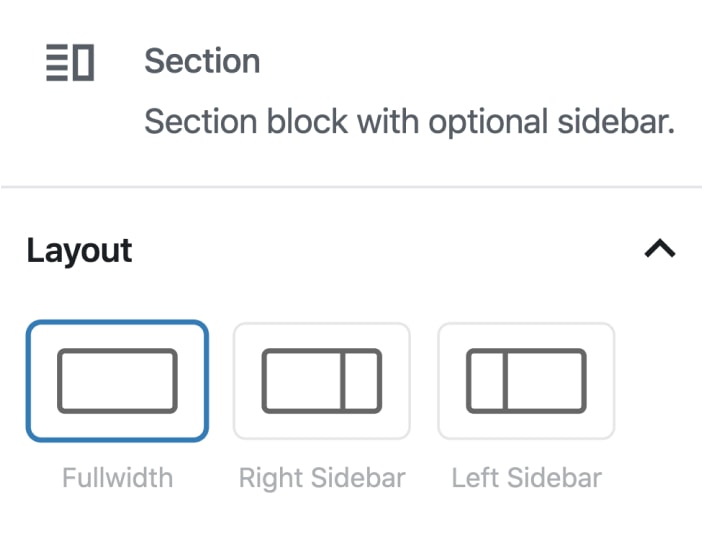Viewport: 702px width, 544px height.
Task: Choose the Right Sidebar layout icon
Action: click(321, 380)
